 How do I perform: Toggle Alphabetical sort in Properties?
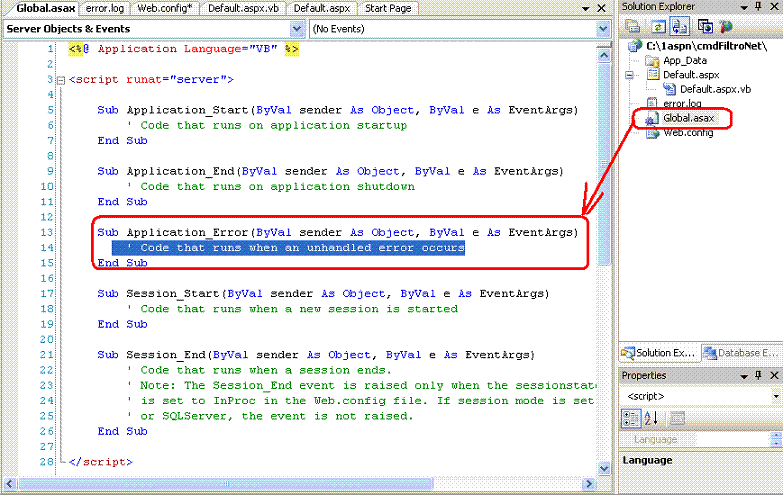point(651,418)
